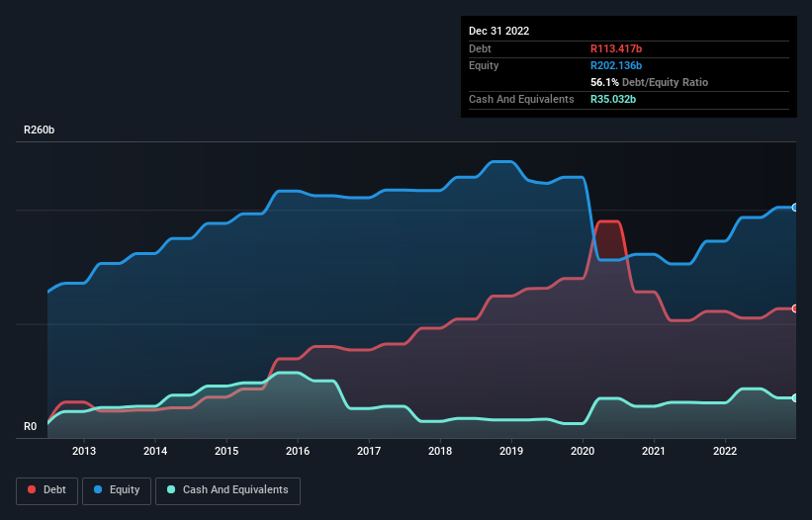Click the Debt label in tooltip
The width and height of the screenshot is (812, 520).
click(x=480, y=48)
